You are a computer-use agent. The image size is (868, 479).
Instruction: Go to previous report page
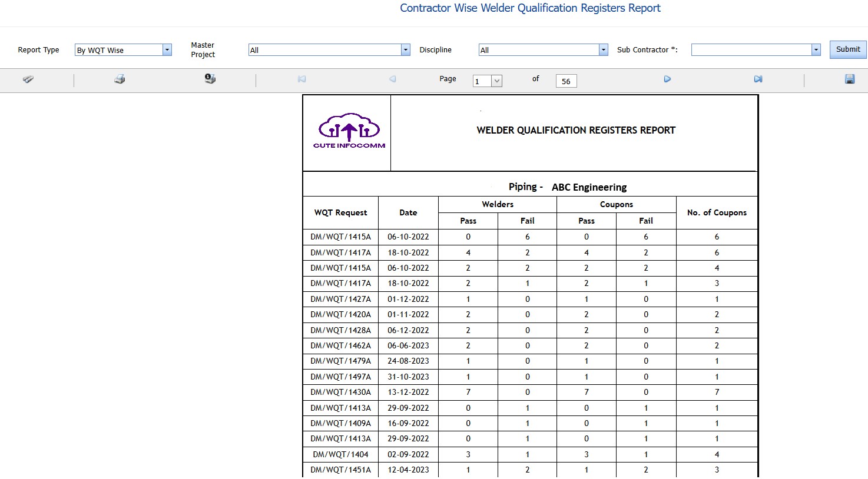pos(392,79)
